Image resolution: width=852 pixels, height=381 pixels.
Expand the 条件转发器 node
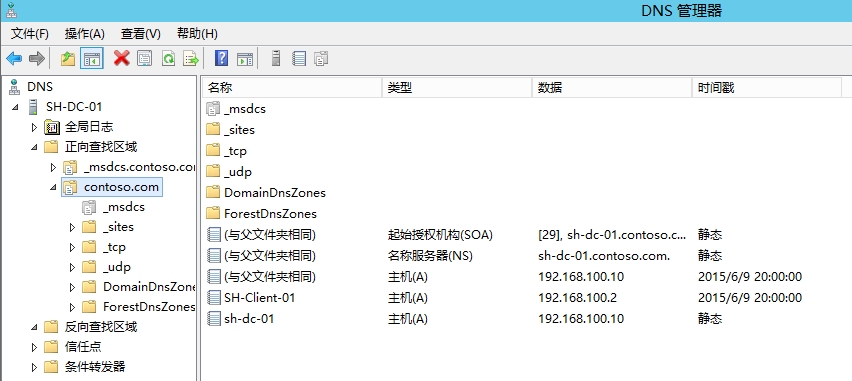point(34,367)
